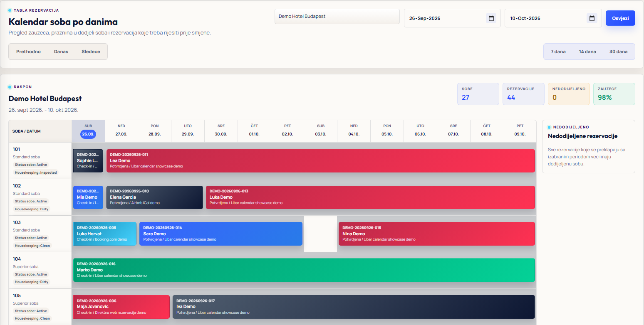Open Iva Demo reservation in room 105
Screen dimensions: 644x325
354,307
